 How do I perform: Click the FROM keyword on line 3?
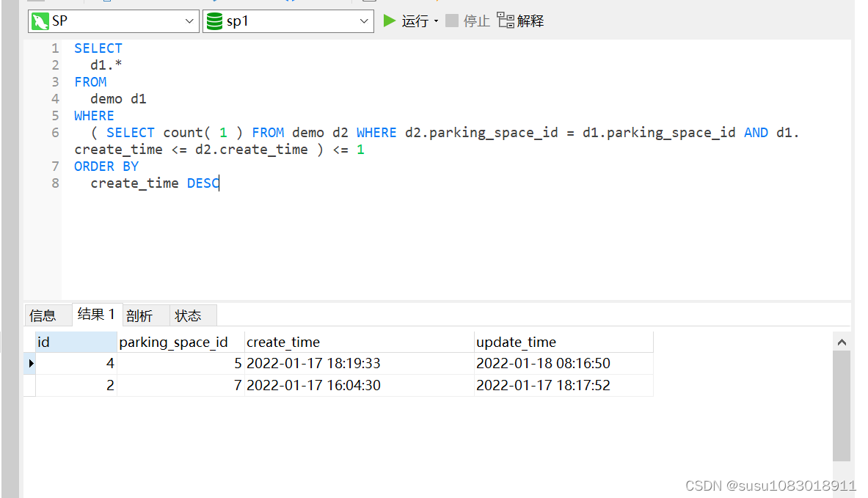click(x=90, y=82)
